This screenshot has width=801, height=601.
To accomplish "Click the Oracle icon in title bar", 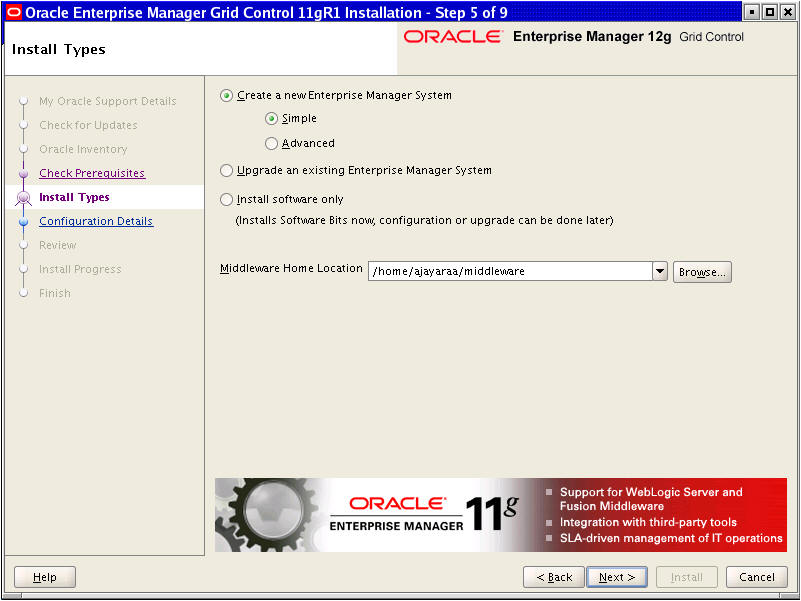I will click(x=14, y=12).
